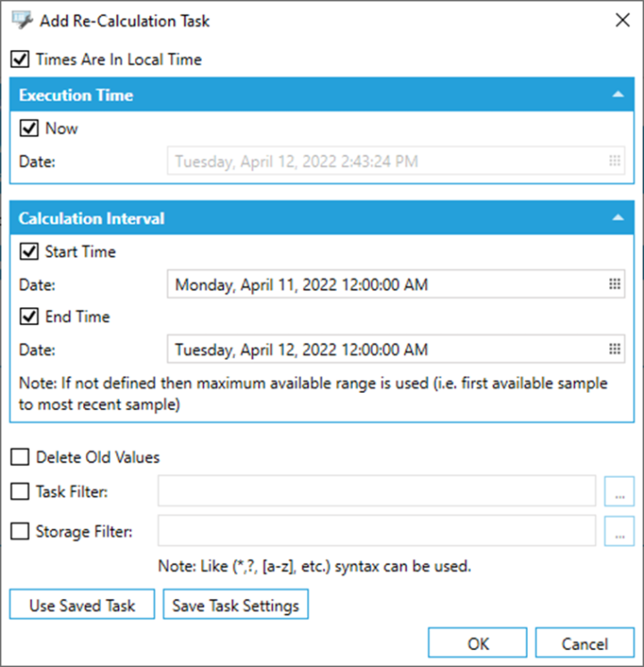
Task: Disable the End Time checkbox
Action: pyautogui.click(x=29, y=316)
